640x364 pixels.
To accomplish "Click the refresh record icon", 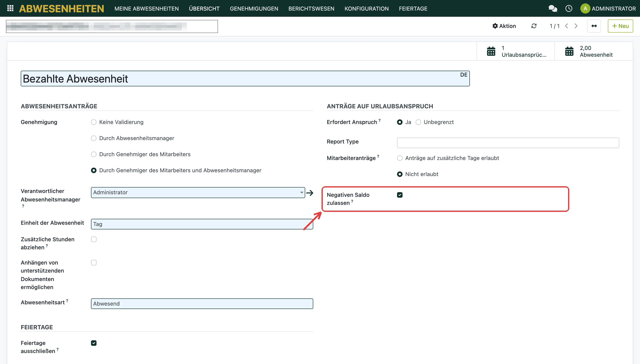I will [534, 26].
